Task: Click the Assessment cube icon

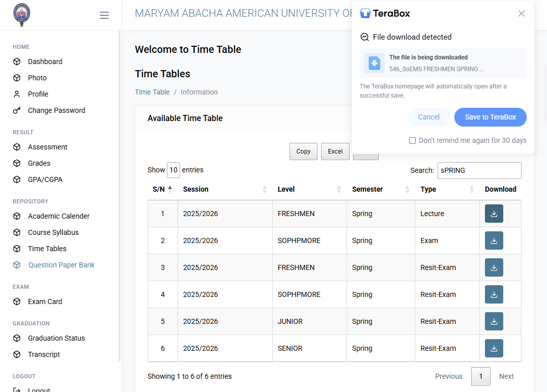Action: pyautogui.click(x=17, y=147)
